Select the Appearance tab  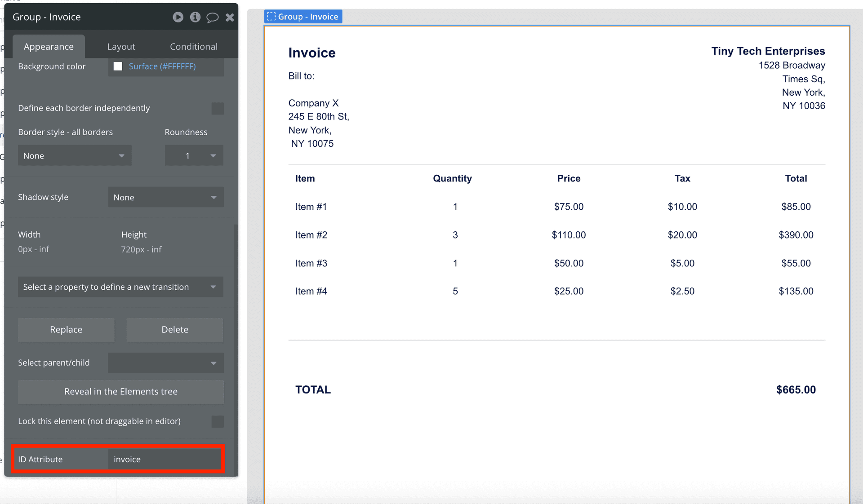[x=49, y=47]
